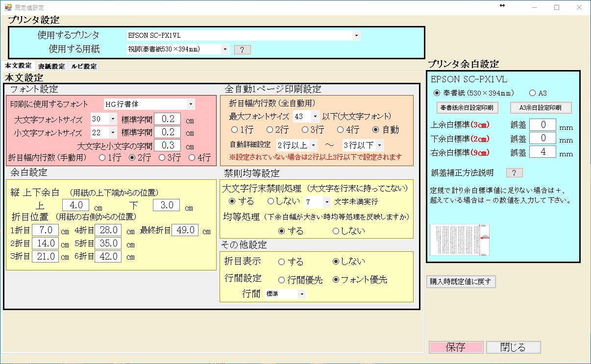Click 下余白標準 誤差 input field

point(542,138)
